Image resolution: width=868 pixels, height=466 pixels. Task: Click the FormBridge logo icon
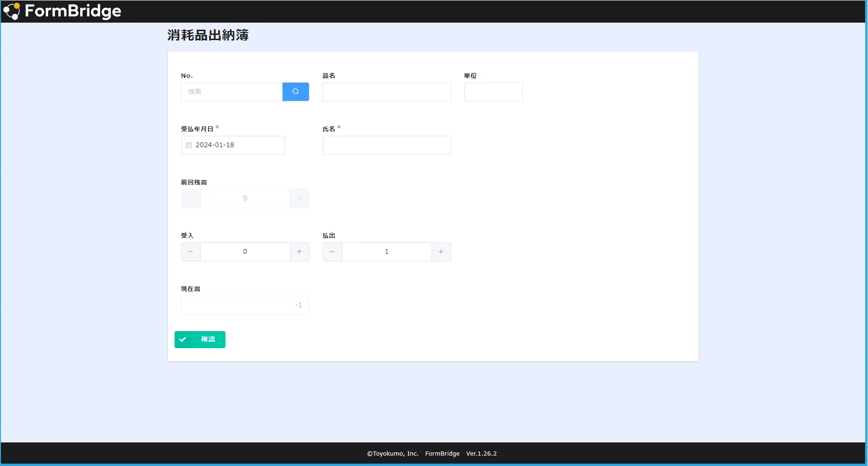tap(11, 11)
